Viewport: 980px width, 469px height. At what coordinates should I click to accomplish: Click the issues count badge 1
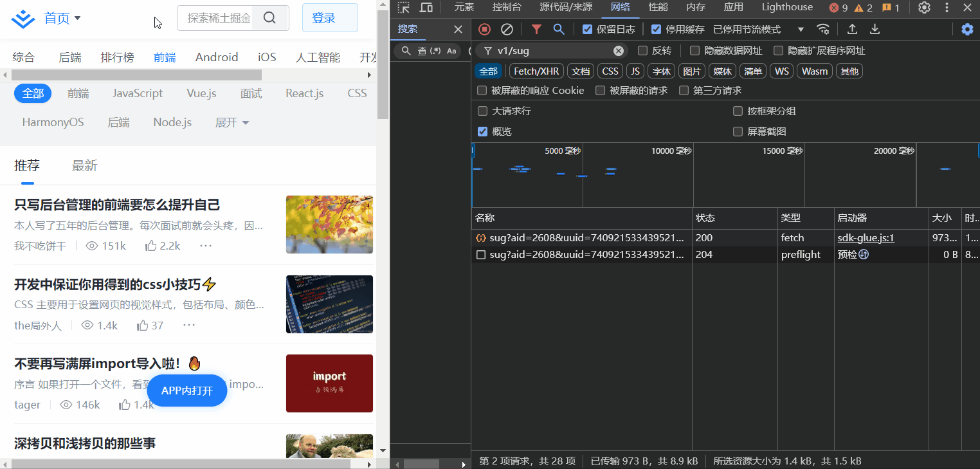point(891,8)
